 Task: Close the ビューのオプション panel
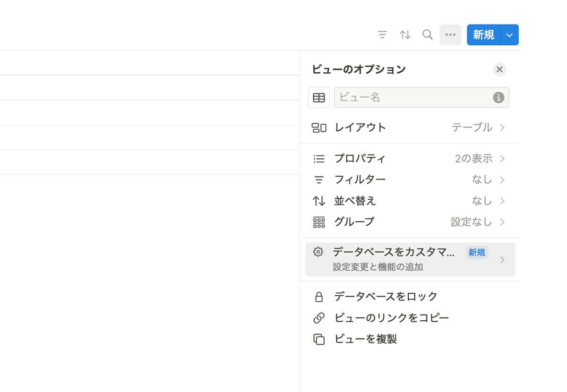[x=499, y=69]
